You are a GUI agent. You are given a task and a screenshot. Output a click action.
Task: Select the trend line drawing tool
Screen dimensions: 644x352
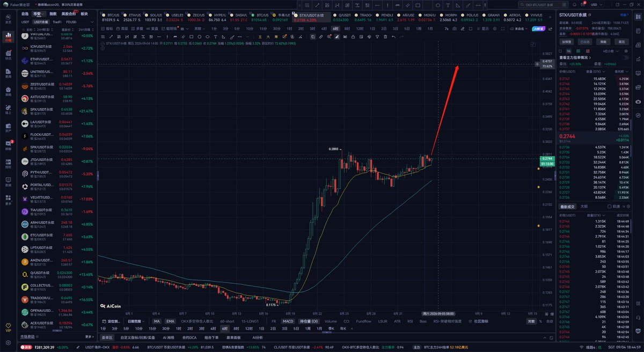(111, 36)
